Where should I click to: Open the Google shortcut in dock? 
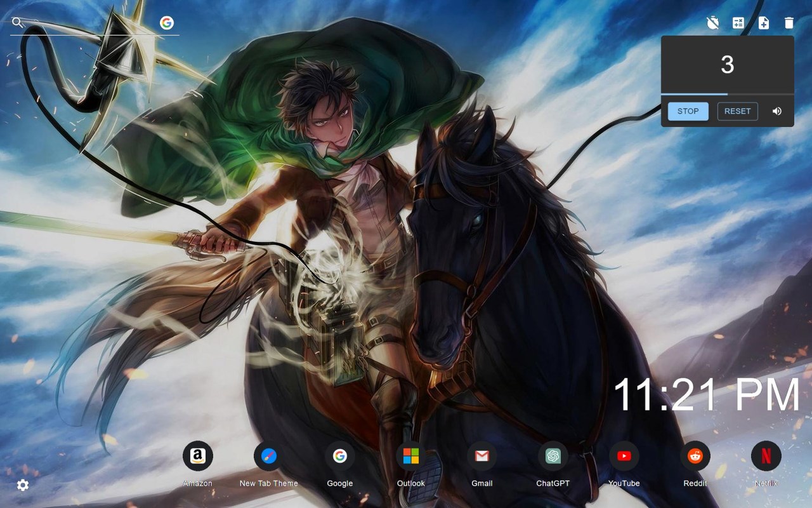point(340,464)
